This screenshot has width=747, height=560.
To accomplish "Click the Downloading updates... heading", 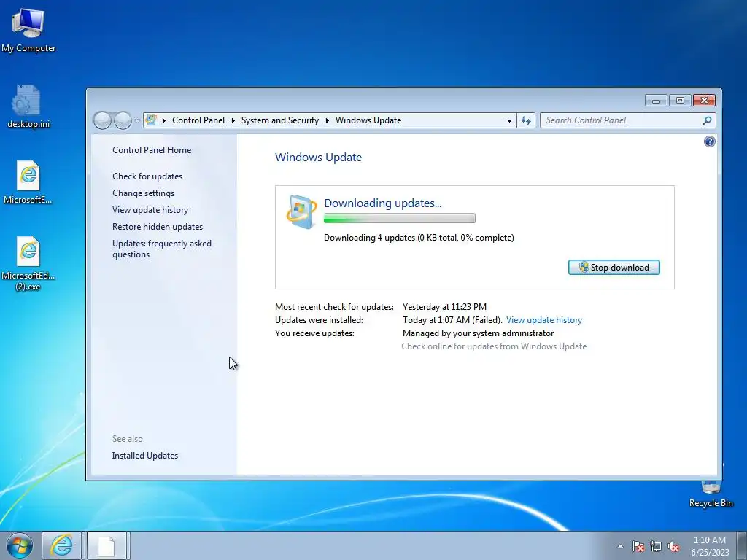I will 382,203.
